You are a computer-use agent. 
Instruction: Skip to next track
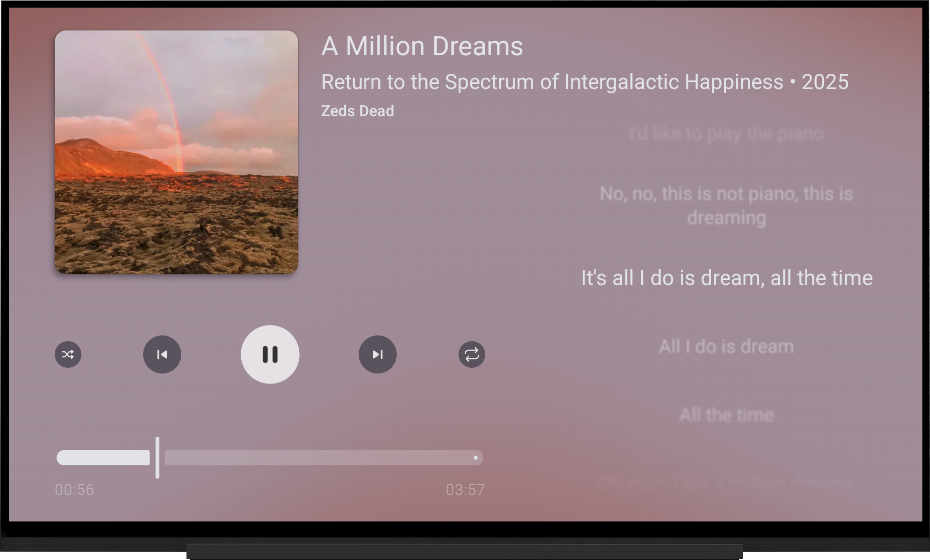click(x=378, y=354)
